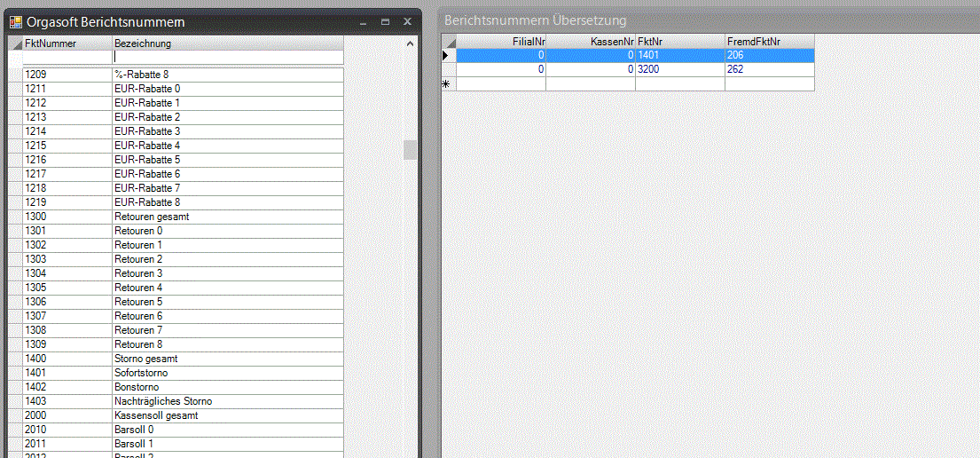The width and height of the screenshot is (980, 458).
Task: Click the select-all corner of translation grid
Action: click(449, 41)
